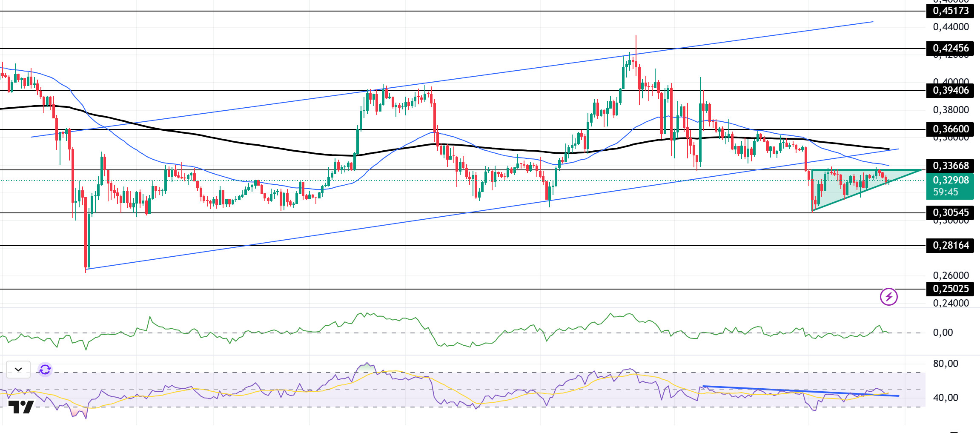Select the 0,25025 price level label
Screen dimensions: 980x433
point(950,289)
